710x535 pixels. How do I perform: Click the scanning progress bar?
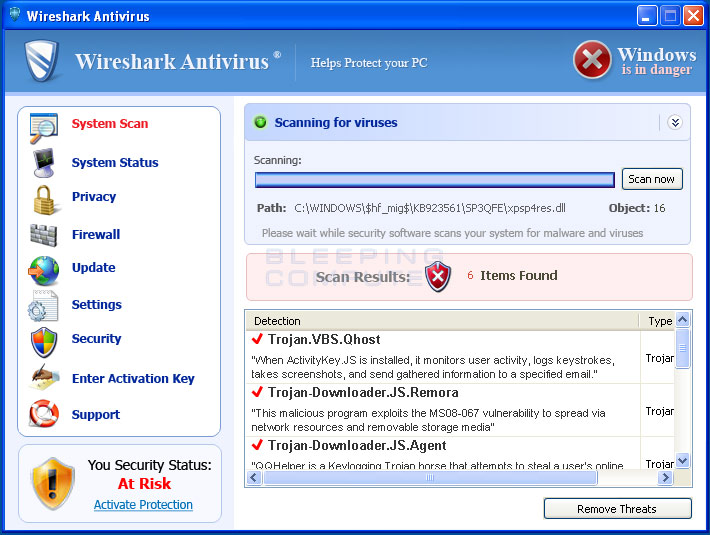point(435,180)
